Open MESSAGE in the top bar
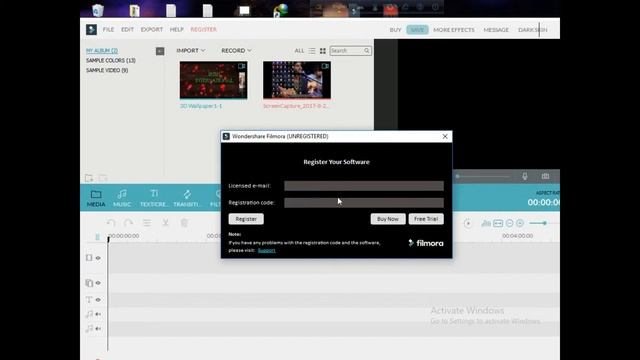The image size is (640, 360). (x=496, y=30)
